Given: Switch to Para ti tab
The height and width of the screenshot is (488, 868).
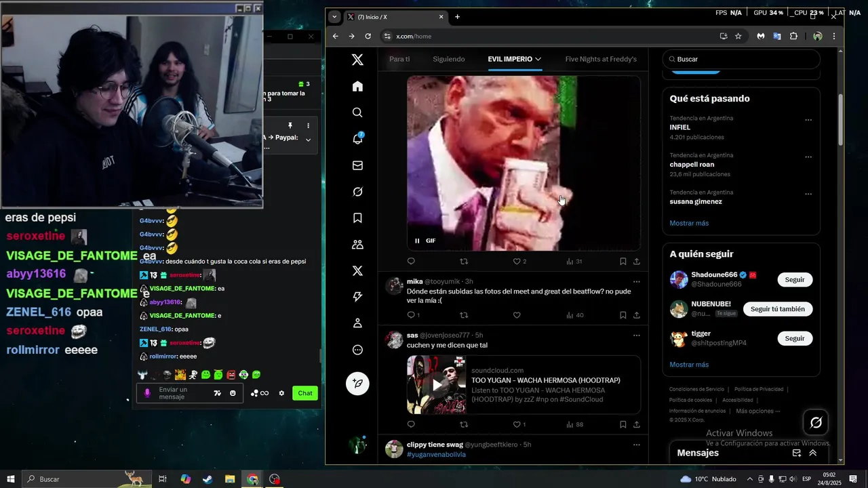Looking at the screenshot, I should [399, 59].
